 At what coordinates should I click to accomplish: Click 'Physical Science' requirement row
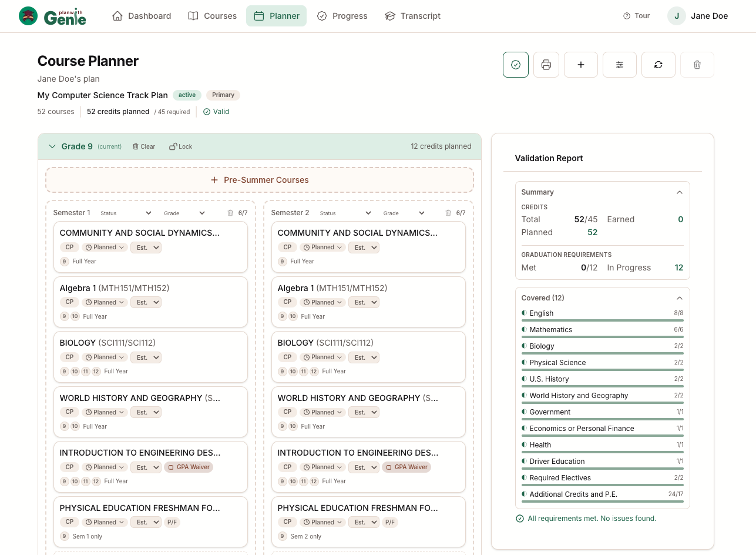click(602, 363)
